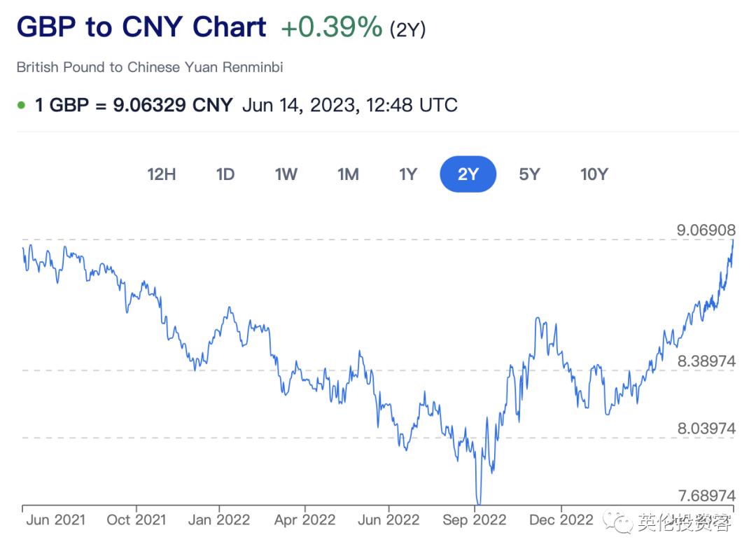
Task: Click the GBP to CNY Chart title
Action: click(x=141, y=28)
